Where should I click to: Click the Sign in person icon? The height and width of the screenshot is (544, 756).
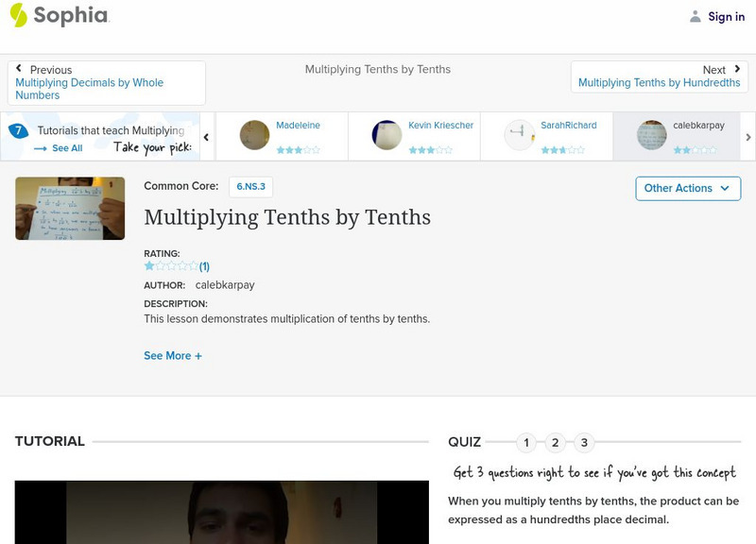pyautogui.click(x=695, y=15)
